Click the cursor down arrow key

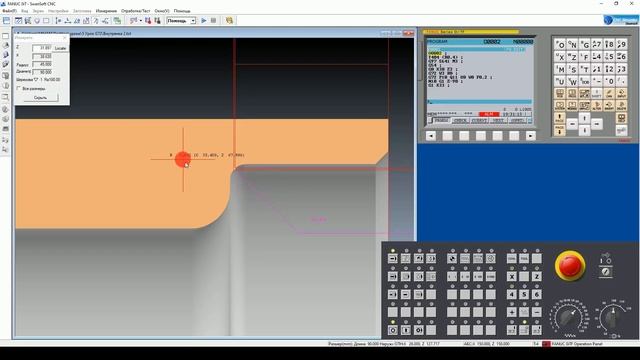pyautogui.click(x=584, y=130)
